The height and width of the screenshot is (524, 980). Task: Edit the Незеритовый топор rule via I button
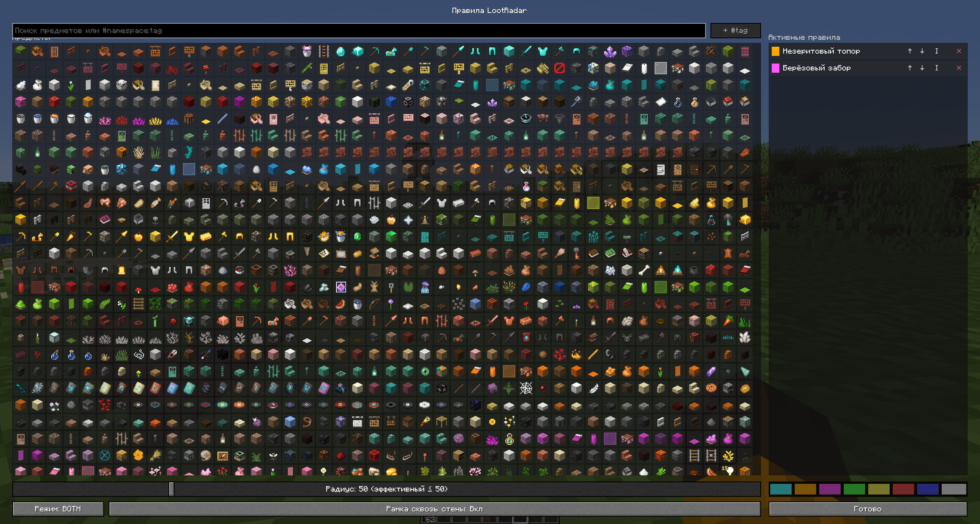pos(936,51)
